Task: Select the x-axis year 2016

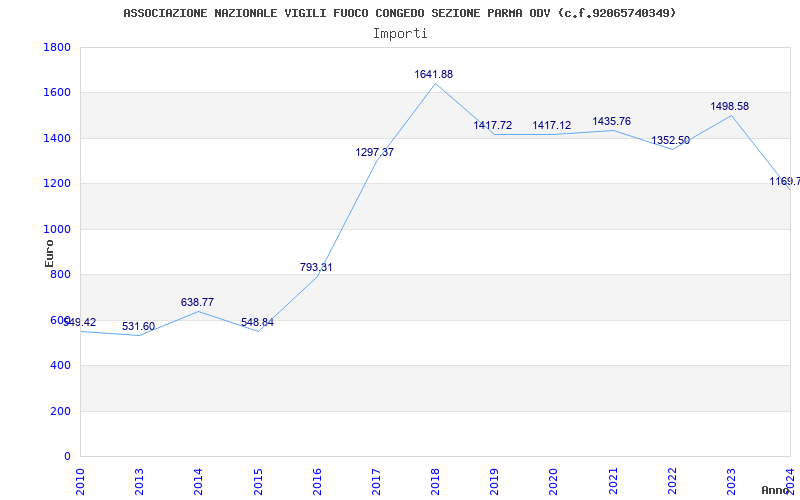Action: click(x=317, y=481)
